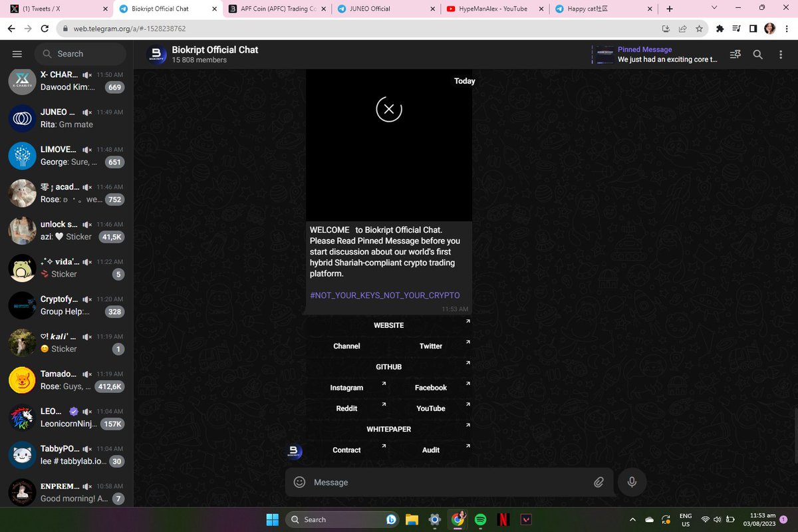Open tab search chevron in title bar
This screenshot has height=532, width=798.
pyautogui.click(x=714, y=7)
